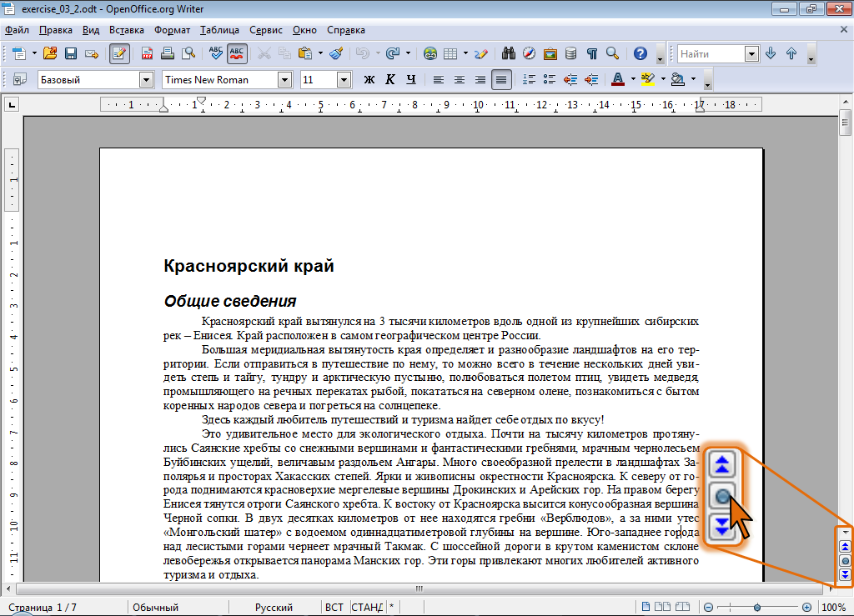
Task: Toggle Nonprinting Characters pilcrow
Action: point(592,53)
